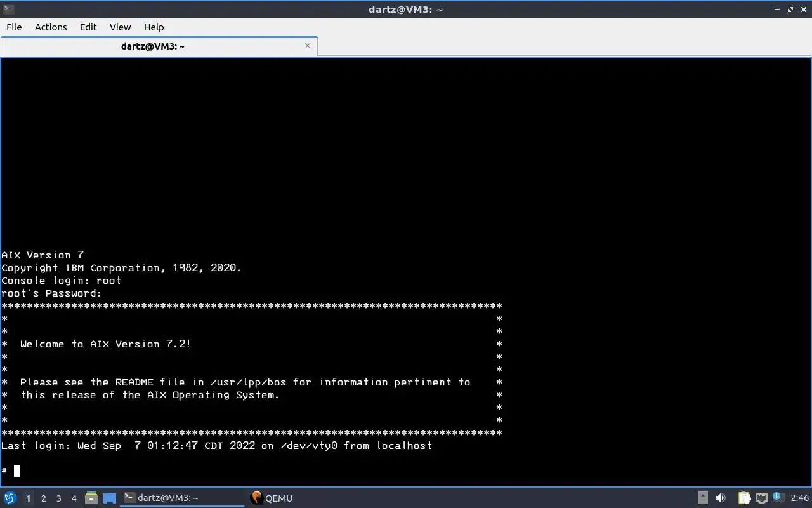Switch to workspace 4
The image size is (812, 508).
pos(74,498)
